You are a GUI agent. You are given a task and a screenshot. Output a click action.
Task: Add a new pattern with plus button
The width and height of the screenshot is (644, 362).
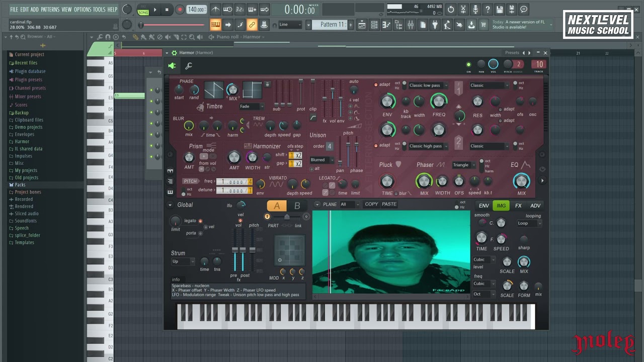coord(351,25)
